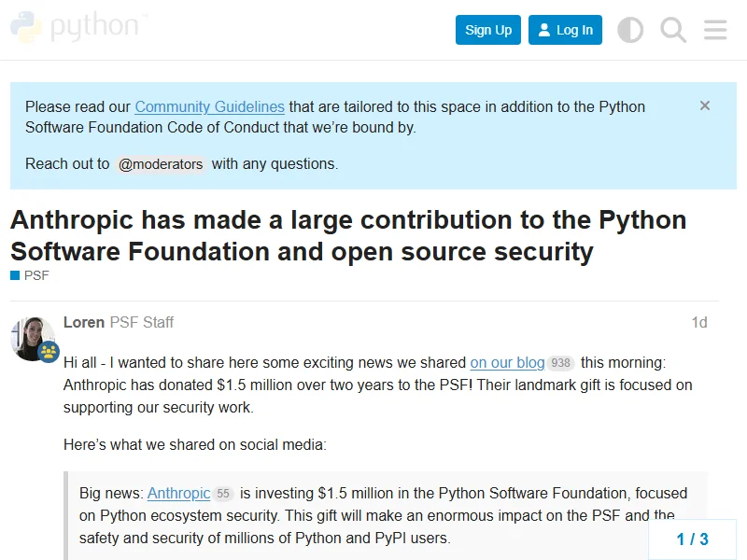Open the Community Guidelines link
Viewport: 747px width, 560px height.
pyautogui.click(x=209, y=106)
